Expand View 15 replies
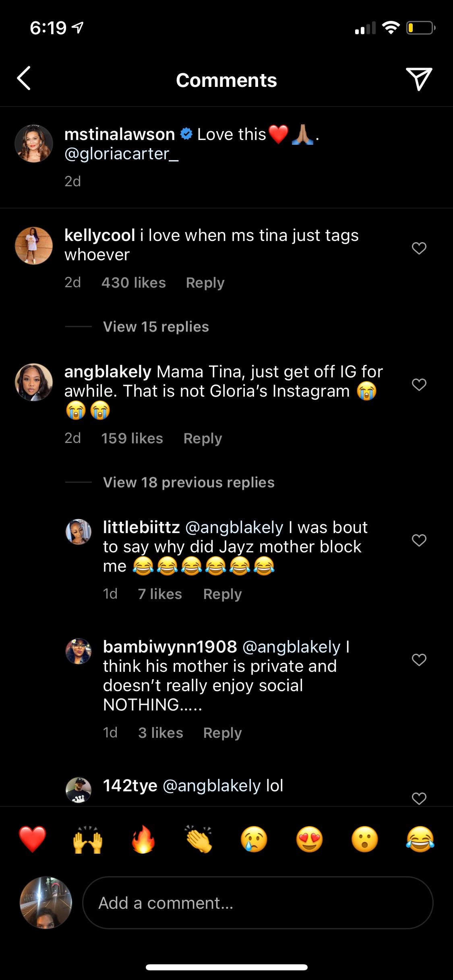453x980 pixels. coord(156,327)
